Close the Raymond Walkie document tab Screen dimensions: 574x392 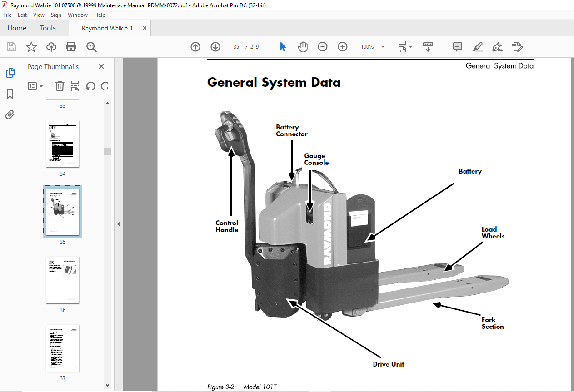point(145,28)
